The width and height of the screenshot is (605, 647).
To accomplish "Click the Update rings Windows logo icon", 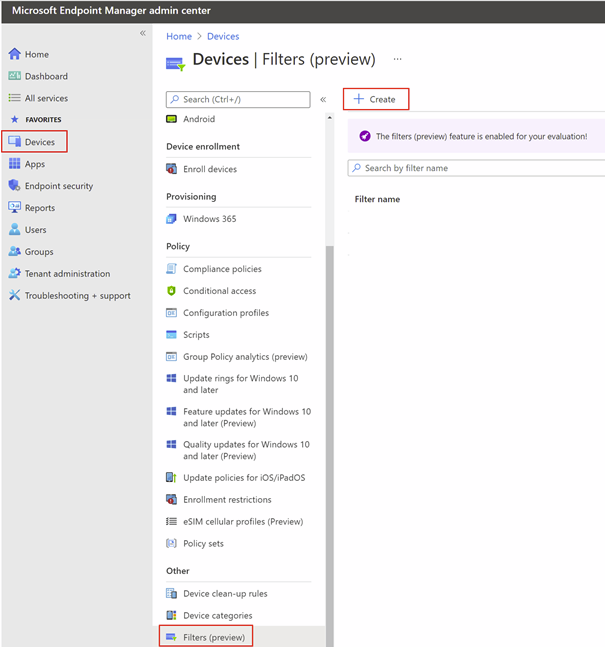I will [171, 378].
